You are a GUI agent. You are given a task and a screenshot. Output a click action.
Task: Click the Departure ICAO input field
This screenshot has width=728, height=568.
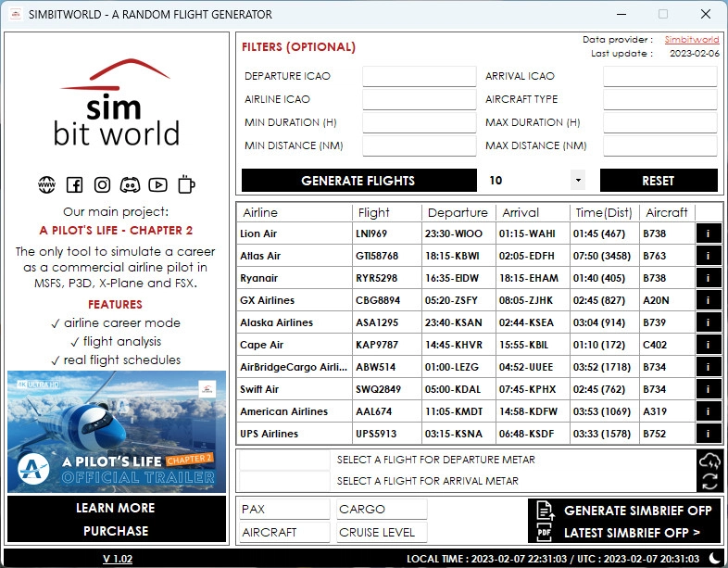pyautogui.click(x=419, y=76)
